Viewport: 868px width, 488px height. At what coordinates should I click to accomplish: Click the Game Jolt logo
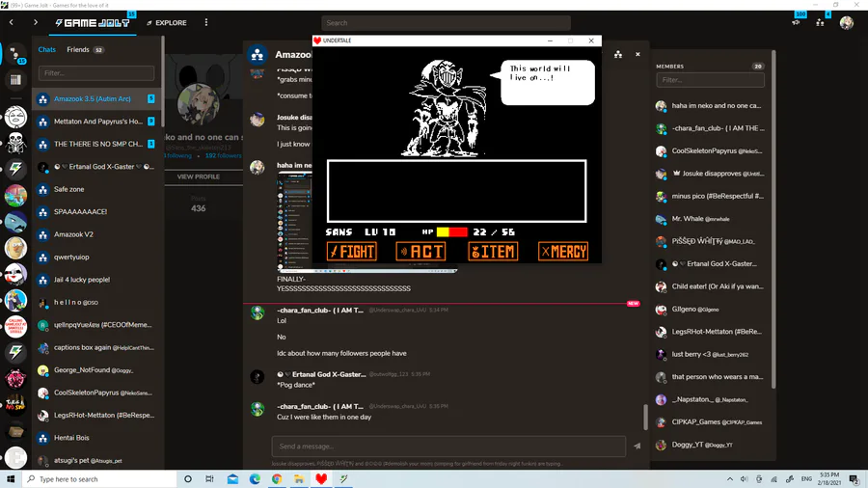coord(93,23)
